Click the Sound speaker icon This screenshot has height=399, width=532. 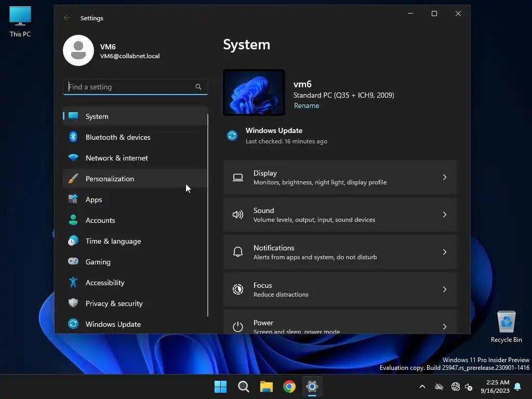pos(238,215)
